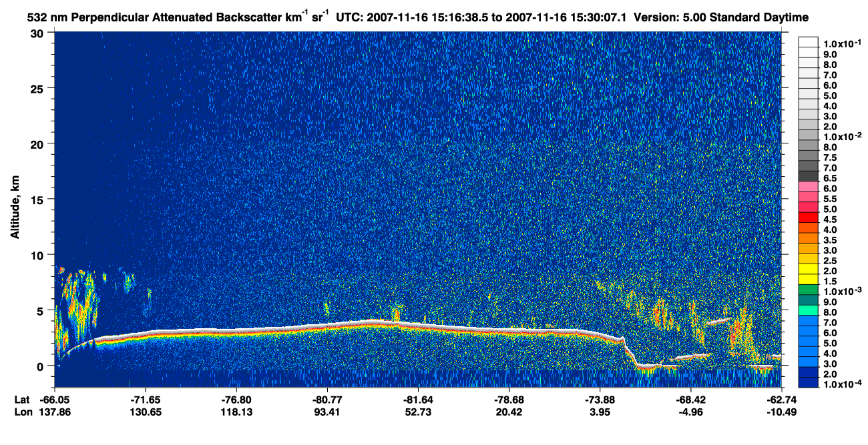Image resolution: width=868 pixels, height=445 pixels.
Task: Click the 'Altitude, km' axis label
Action: tap(15, 207)
